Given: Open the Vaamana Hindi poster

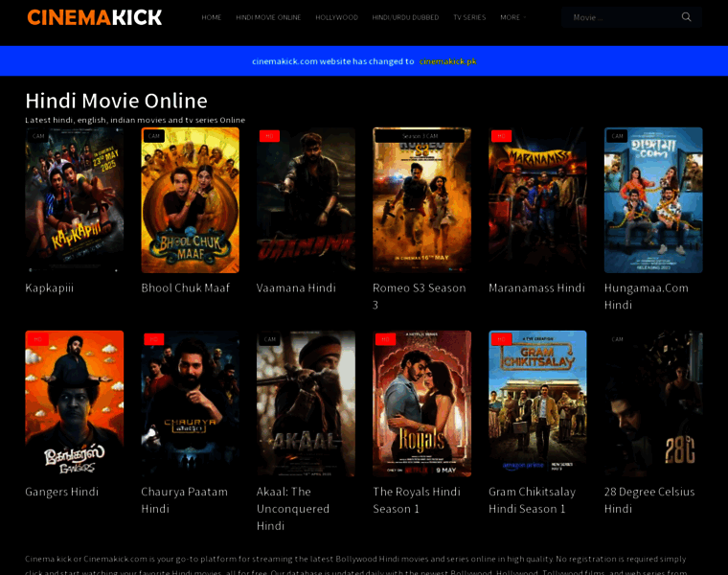Looking at the screenshot, I should 306,200.
